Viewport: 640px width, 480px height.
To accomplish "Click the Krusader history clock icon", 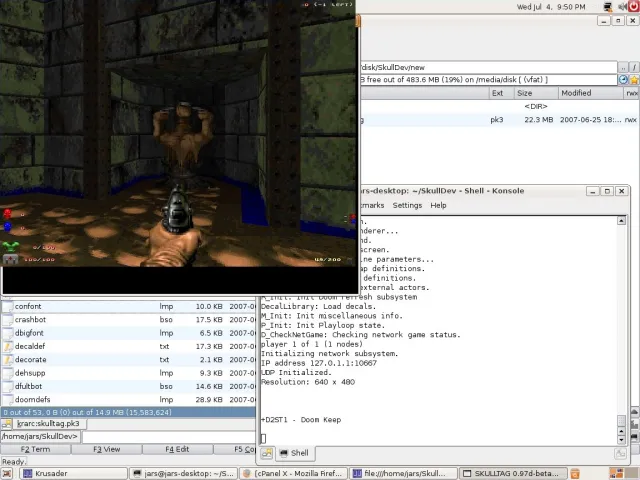I will point(623,79).
